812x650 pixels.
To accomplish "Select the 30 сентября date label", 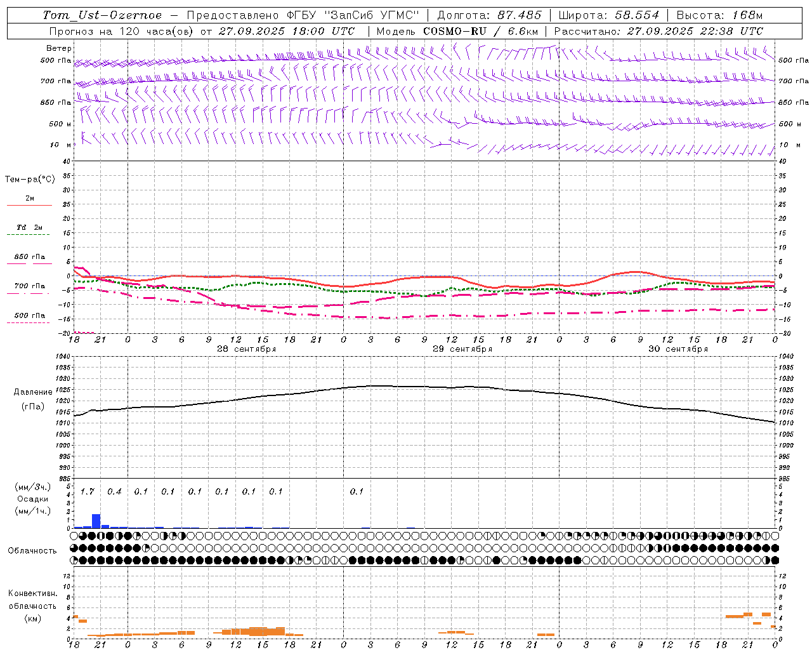I will click(678, 349).
